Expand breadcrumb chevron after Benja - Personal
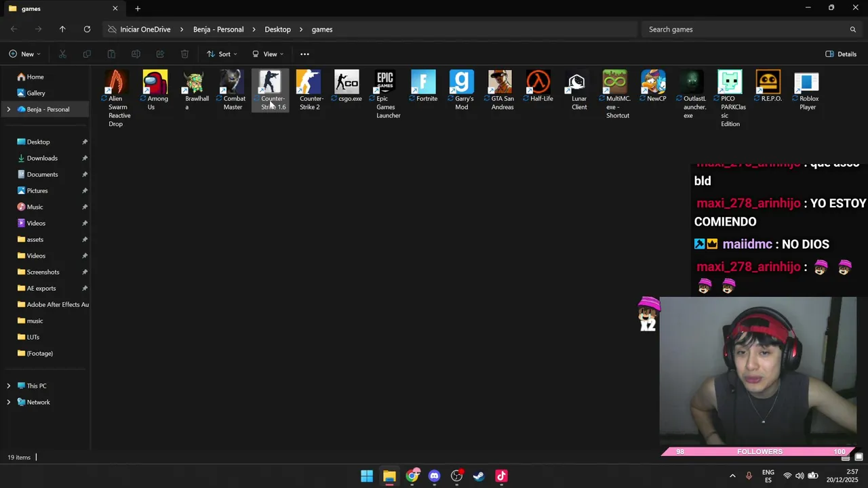The width and height of the screenshot is (868, 488). click(254, 29)
